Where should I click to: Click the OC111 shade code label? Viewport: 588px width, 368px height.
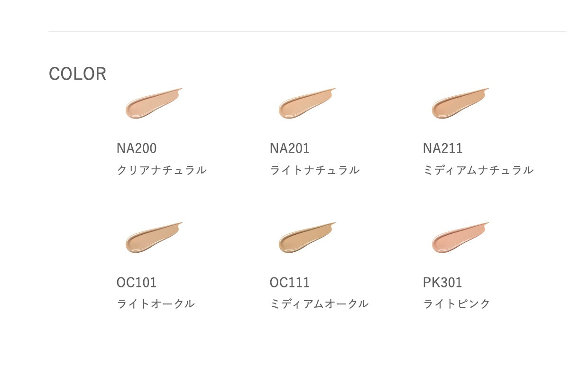tap(290, 283)
